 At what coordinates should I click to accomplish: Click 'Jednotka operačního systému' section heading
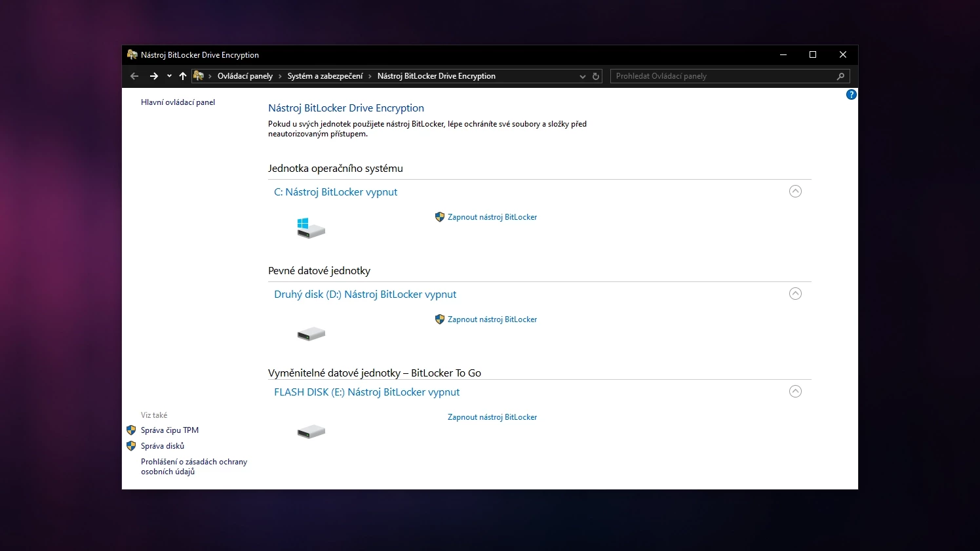coord(336,169)
